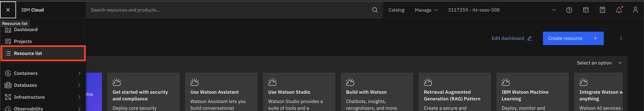Open the Use Watson Studio card

click(299, 92)
